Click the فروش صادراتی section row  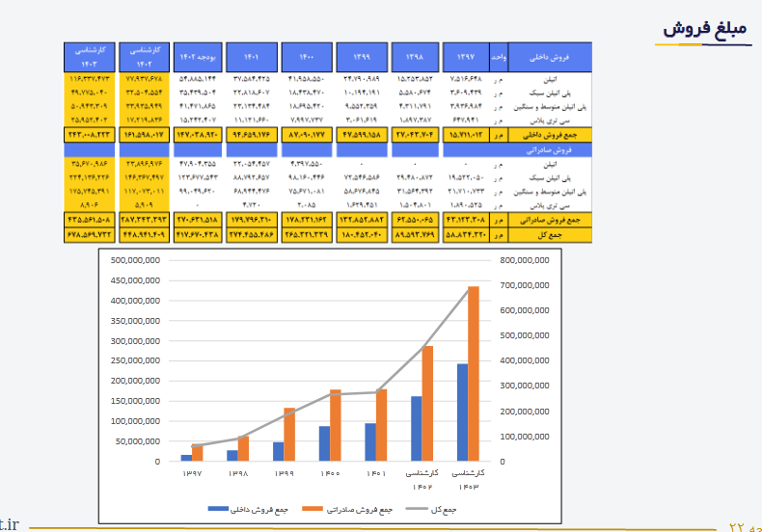click(550, 150)
